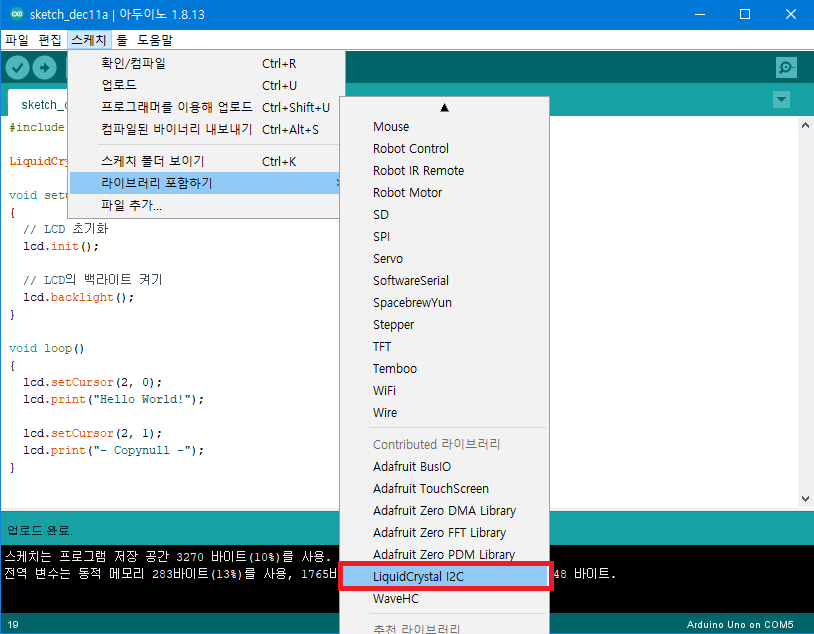Select Adafruit TouchScreen library
Screen dimensions: 814x634
point(444,489)
